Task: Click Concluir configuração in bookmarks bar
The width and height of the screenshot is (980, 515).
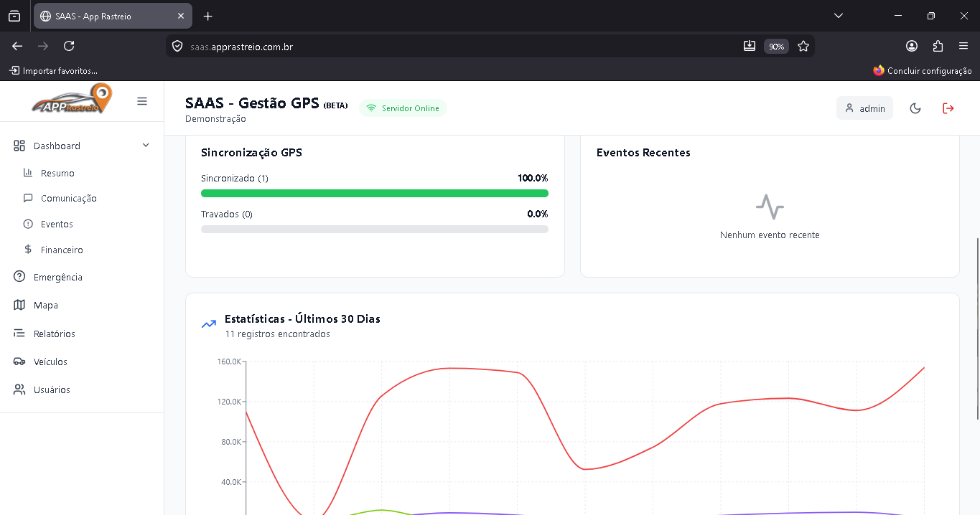Action: pyautogui.click(x=923, y=70)
